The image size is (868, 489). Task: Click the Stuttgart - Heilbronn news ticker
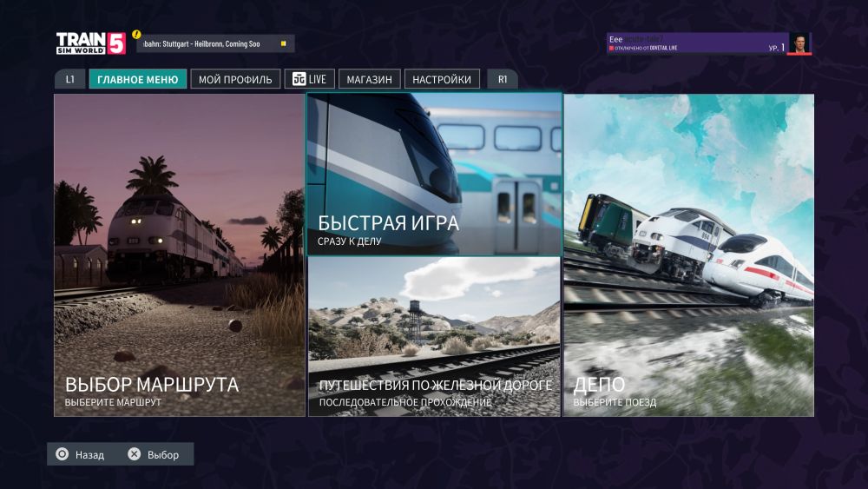[215, 43]
